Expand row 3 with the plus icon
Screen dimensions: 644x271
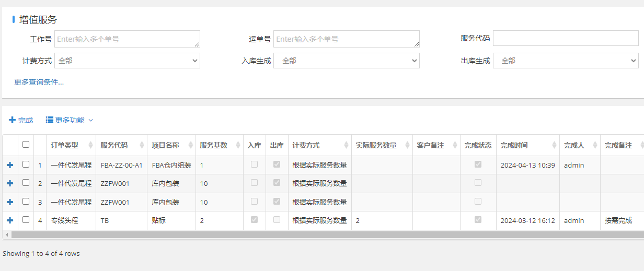coord(10,202)
